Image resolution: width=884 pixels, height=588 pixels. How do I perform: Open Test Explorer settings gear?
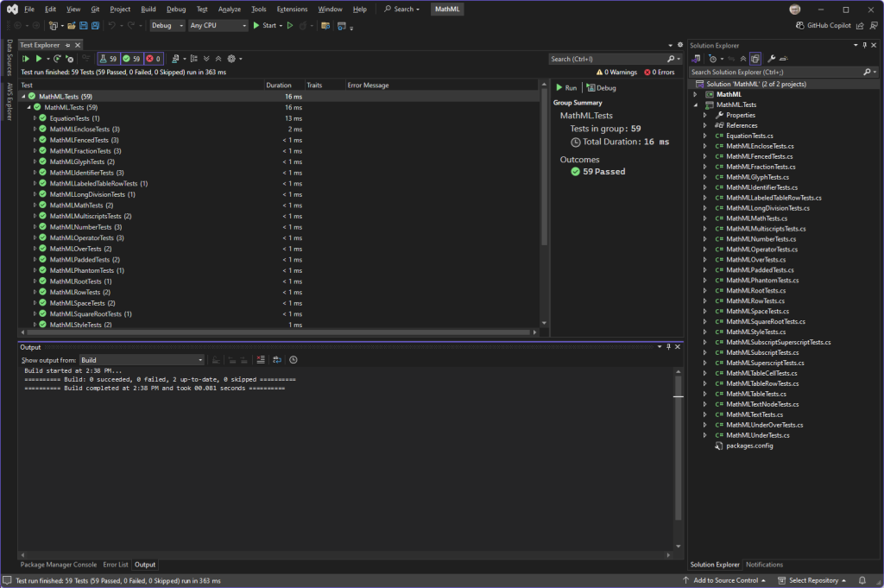point(230,59)
